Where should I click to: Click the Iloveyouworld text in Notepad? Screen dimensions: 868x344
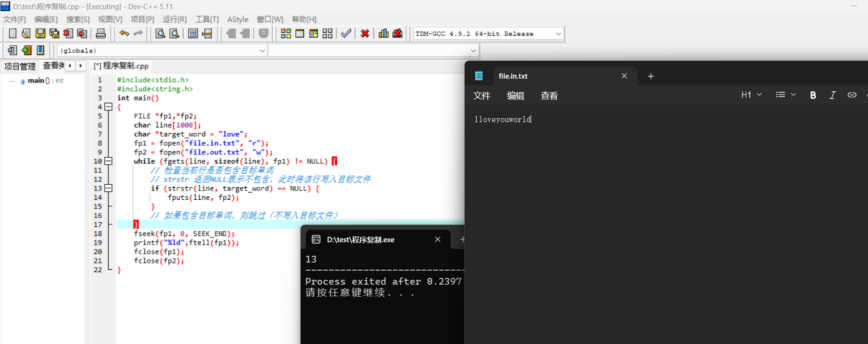click(x=502, y=119)
